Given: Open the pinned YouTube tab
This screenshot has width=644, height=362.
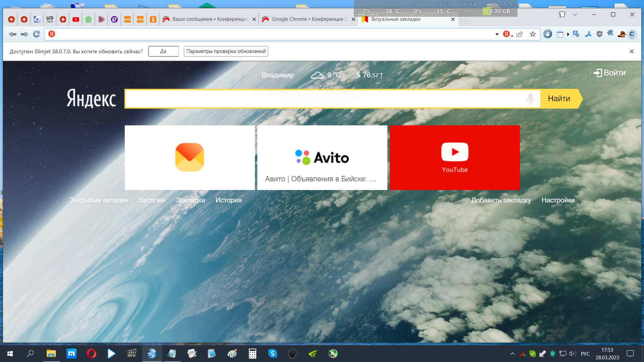Looking at the screenshot, I should 76,19.
